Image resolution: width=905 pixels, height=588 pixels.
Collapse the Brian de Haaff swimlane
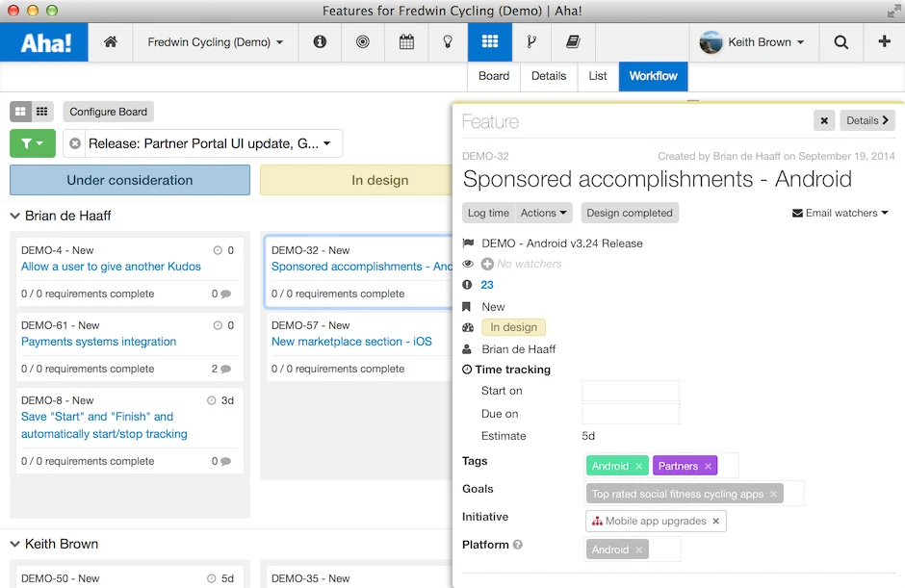pyautogui.click(x=15, y=216)
